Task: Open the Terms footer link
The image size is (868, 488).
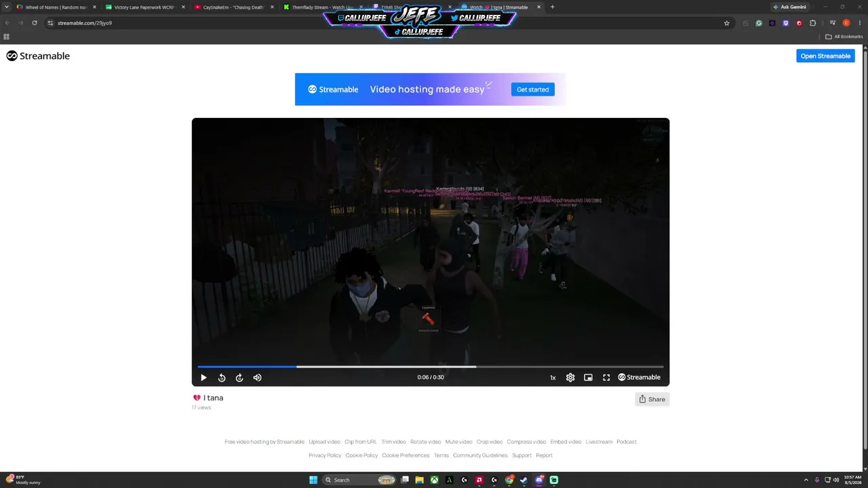Action: (x=441, y=455)
